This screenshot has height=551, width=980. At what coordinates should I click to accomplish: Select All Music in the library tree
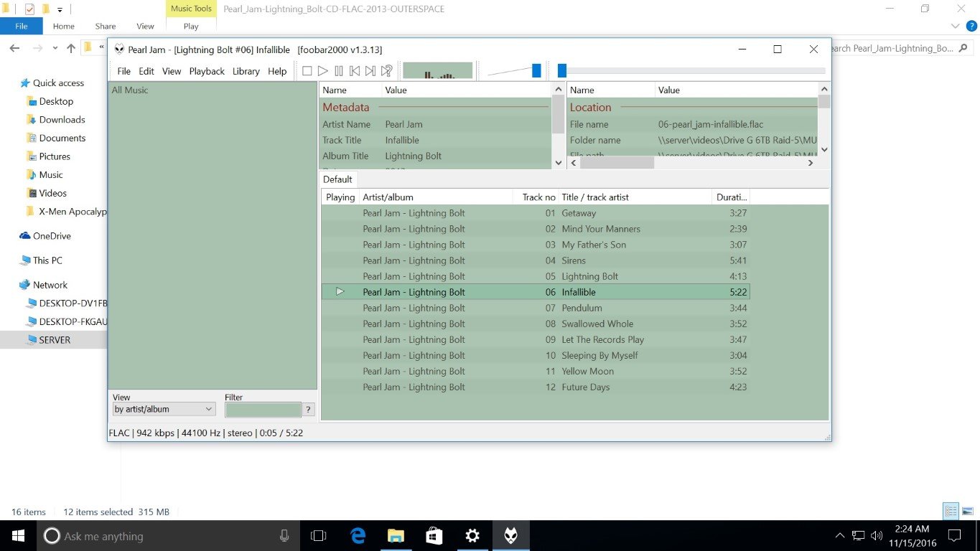click(x=130, y=90)
